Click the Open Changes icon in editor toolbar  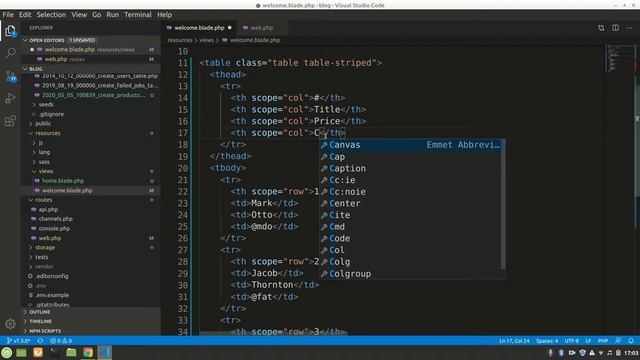coord(601,28)
